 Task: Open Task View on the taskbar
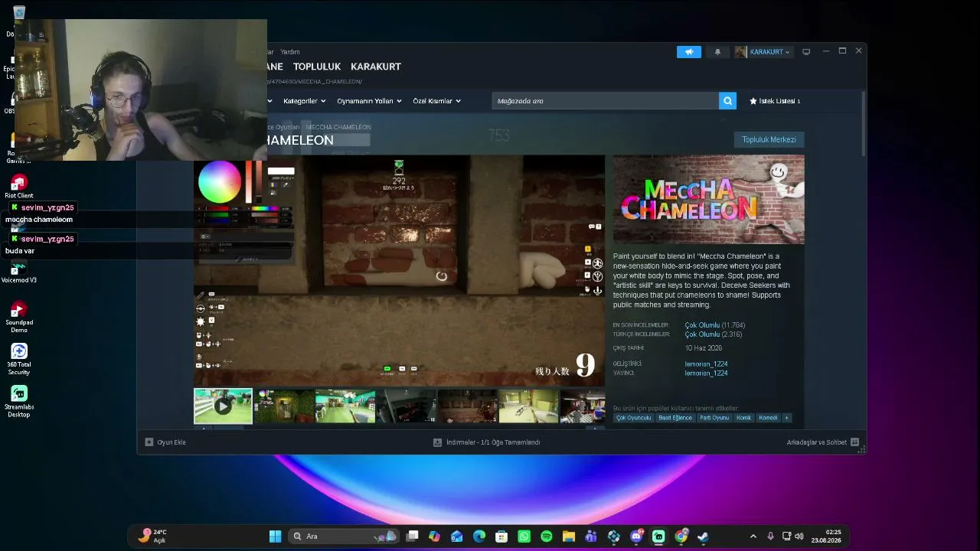point(413,536)
